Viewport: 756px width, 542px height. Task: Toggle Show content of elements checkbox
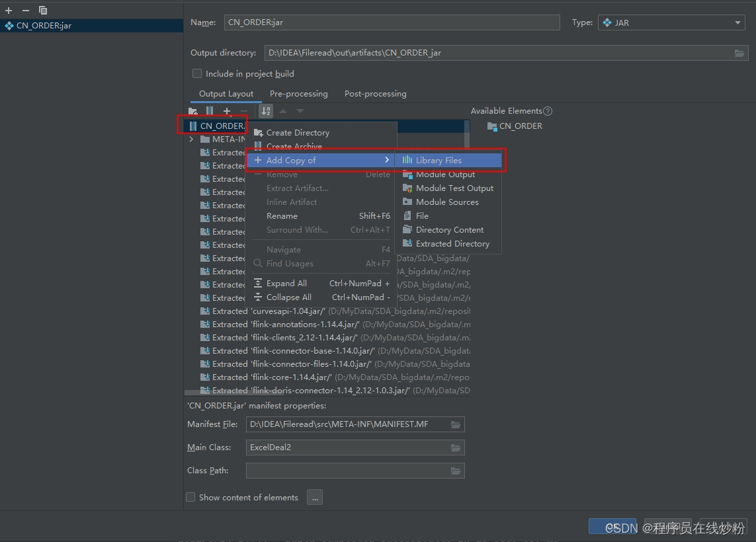tap(190, 497)
